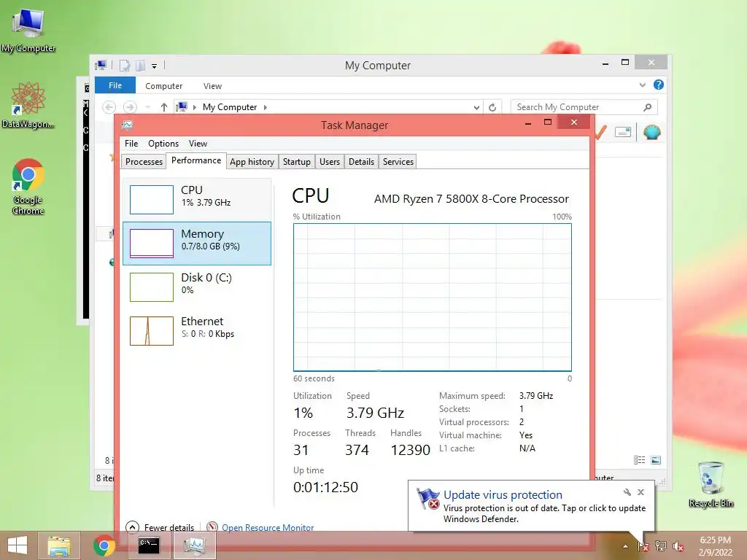Click the Action Center flag tray icon
This screenshot has height=560, width=747.
643,546
